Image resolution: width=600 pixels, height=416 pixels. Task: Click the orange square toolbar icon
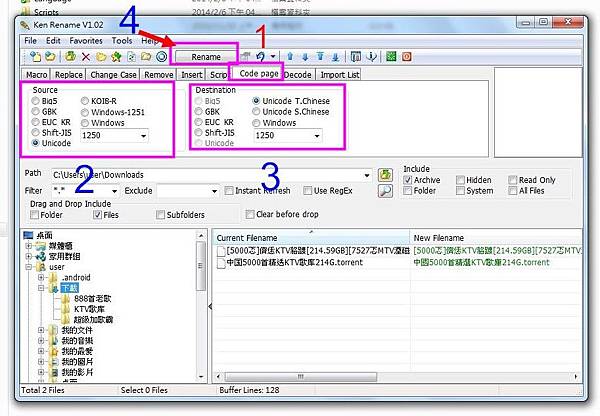(x=406, y=57)
